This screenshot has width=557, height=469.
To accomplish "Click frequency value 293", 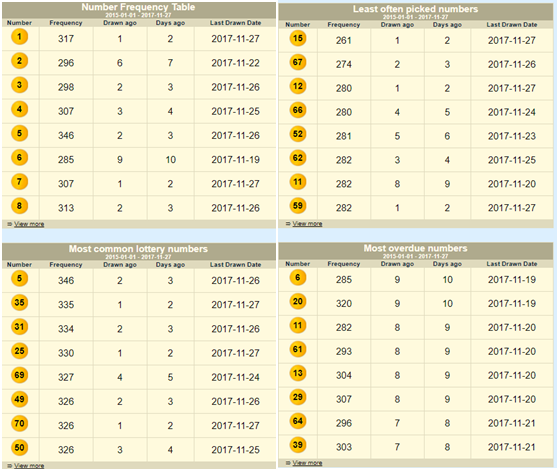I will [x=344, y=351].
